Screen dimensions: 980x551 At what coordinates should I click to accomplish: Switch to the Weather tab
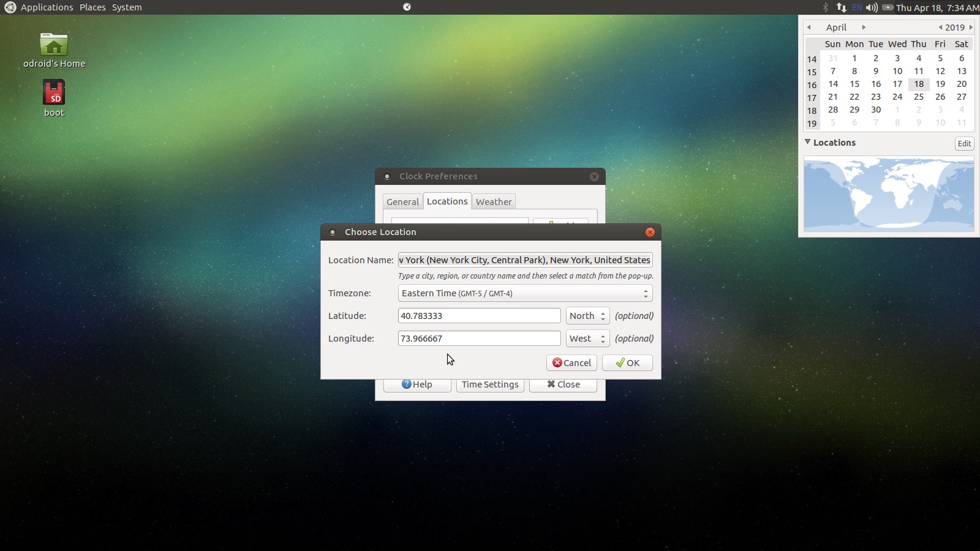tap(494, 201)
